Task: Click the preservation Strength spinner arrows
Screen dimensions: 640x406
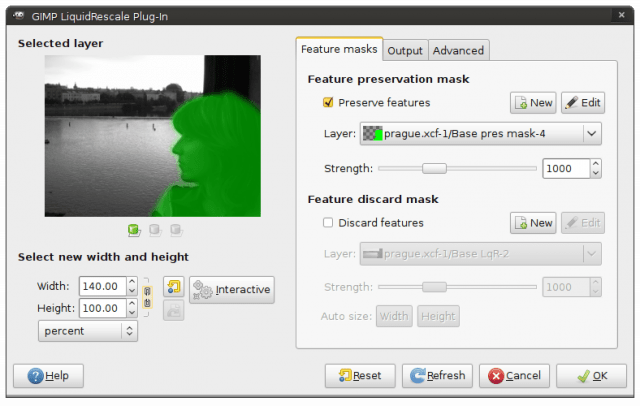Action: (596, 168)
